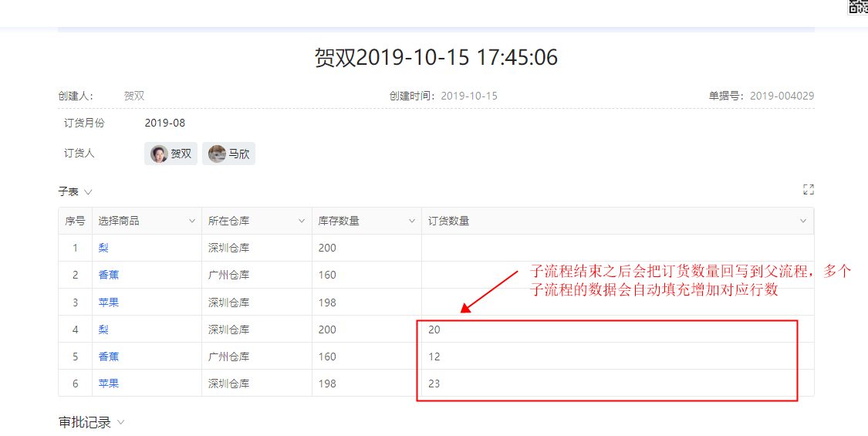Viewport: 868px width, 436px height.
Task: Click the empty 订货数量 cell in row 1
Action: [618, 248]
